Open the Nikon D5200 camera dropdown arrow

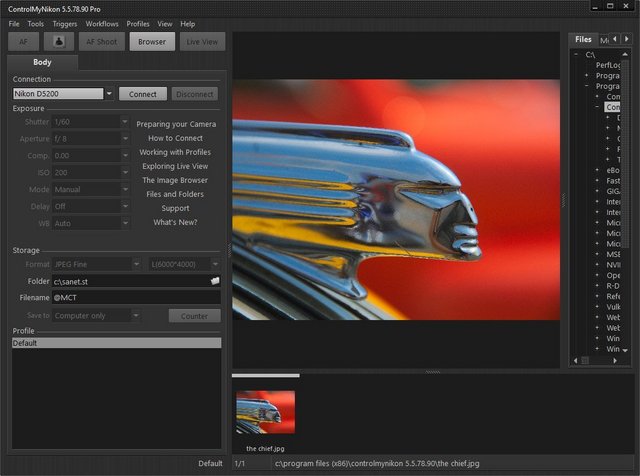[109, 93]
